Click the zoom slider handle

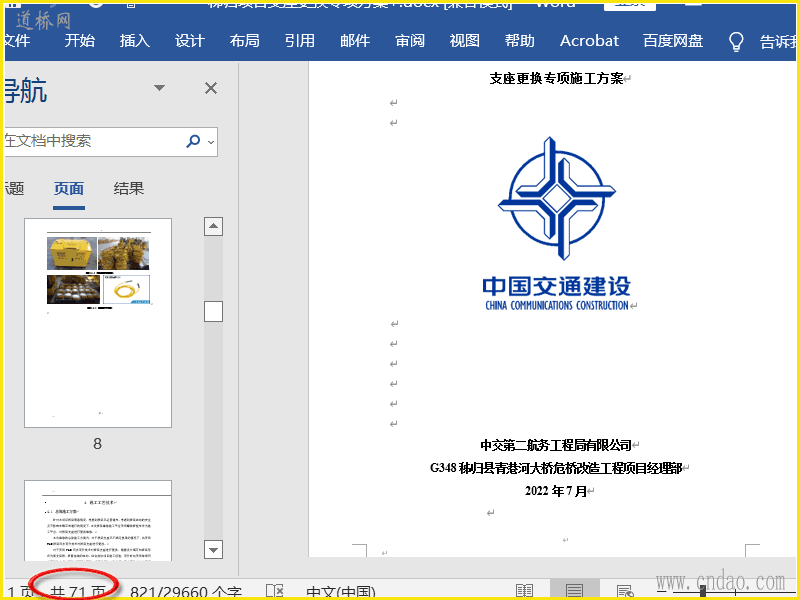[x=703, y=591]
